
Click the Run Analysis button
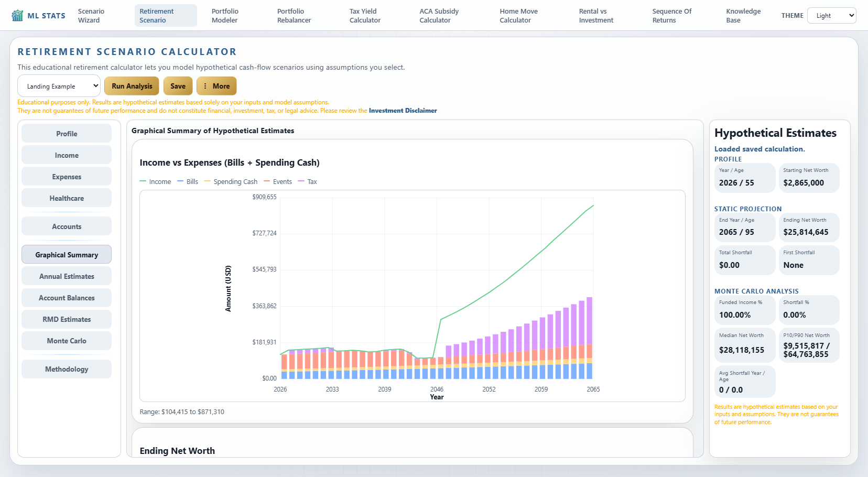coord(132,86)
